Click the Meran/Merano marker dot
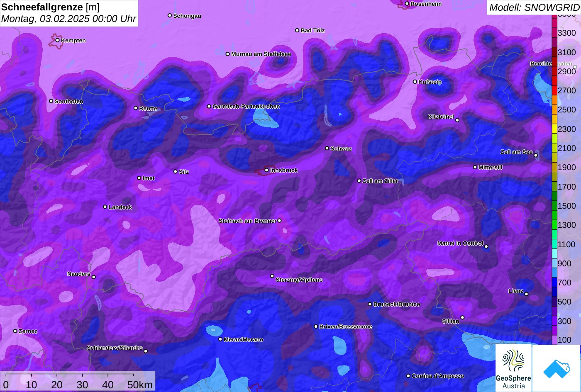581x392 pixels. (220, 339)
